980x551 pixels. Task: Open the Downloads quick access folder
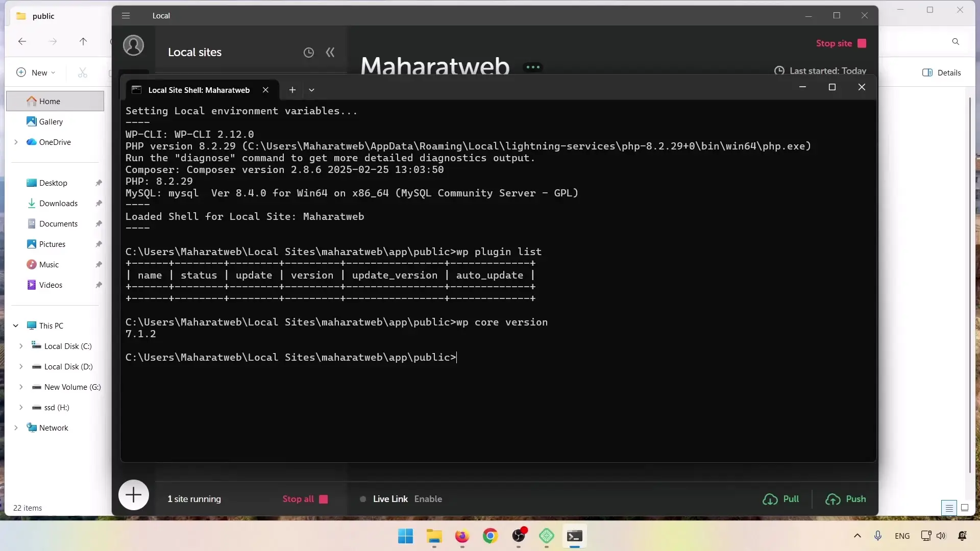pos(58,203)
